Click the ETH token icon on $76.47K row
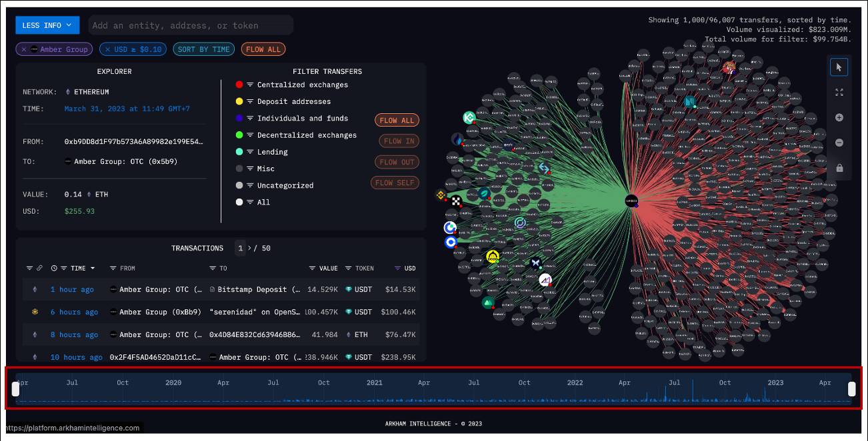The width and height of the screenshot is (868, 441). coord(348,334)
